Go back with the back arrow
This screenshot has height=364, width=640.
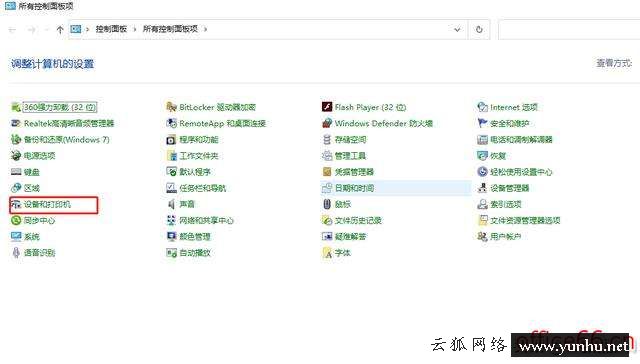click(x=12, y=29)
